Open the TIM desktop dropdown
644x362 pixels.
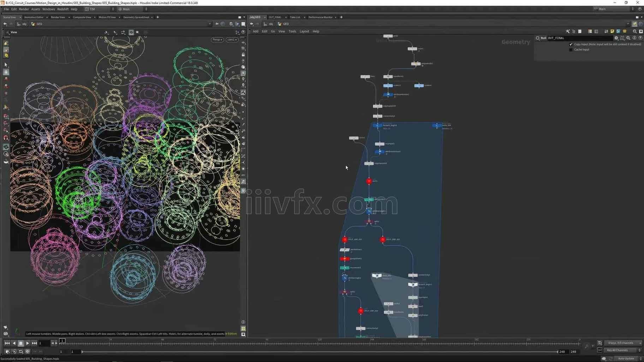coord(99,9)
